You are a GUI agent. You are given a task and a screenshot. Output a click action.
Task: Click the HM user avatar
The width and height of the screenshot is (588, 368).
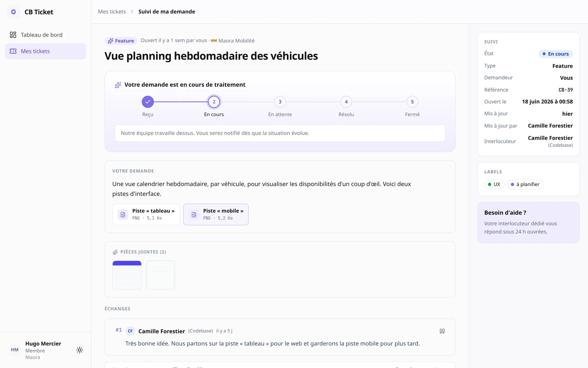(14, 350)
